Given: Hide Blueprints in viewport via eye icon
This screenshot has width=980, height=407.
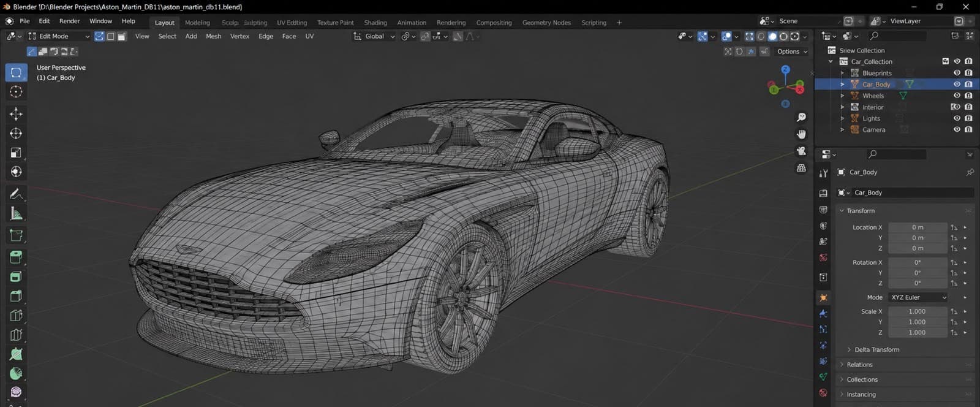Looking at the screenshot, I should coord(957,73).
